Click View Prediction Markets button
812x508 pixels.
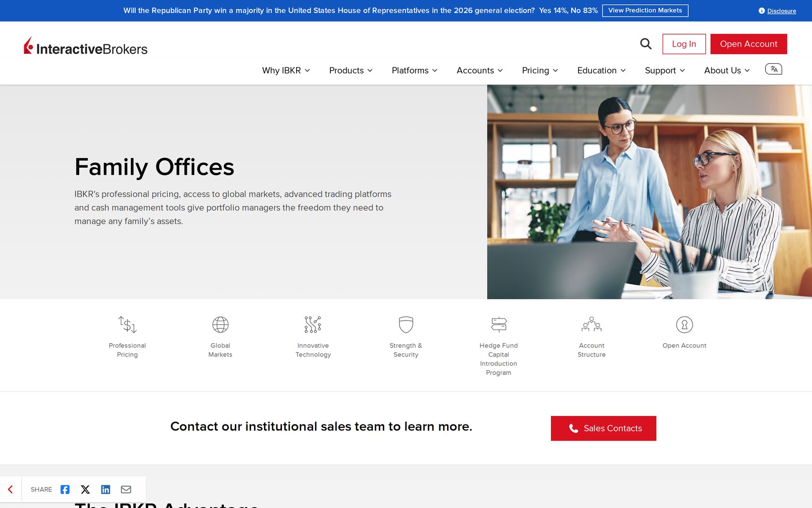(x=645, y=11)
